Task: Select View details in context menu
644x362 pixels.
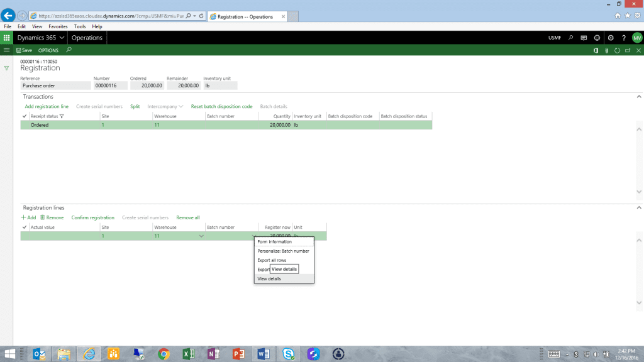Action: [269, 278]
